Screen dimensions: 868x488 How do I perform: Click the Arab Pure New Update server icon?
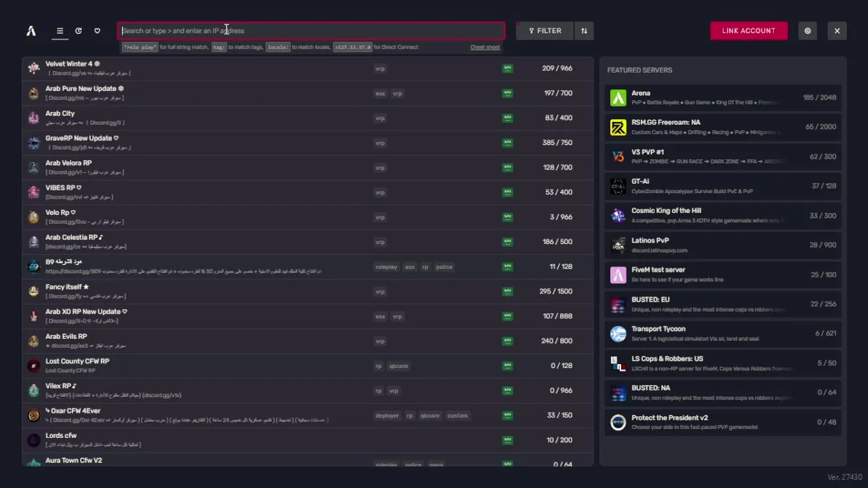(33, 93)
